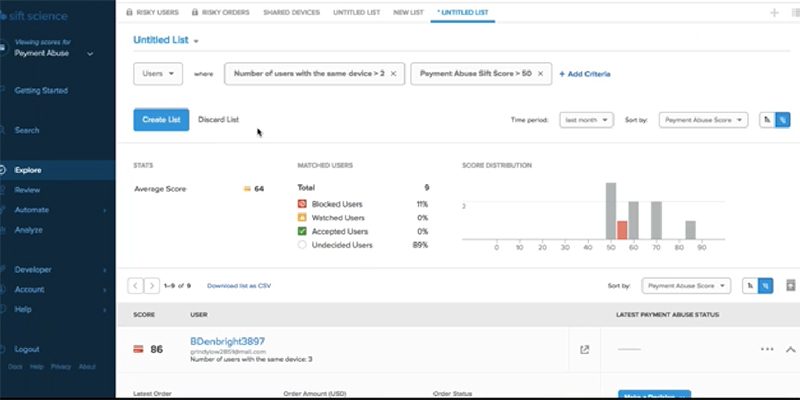This screenshot has width=800, height=400.
Task: Open the Users entity type dropdown
Action: point(158,74)
